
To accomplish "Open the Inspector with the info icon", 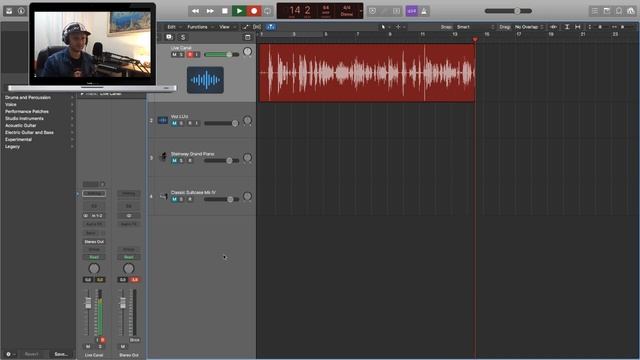I will [21, 11].
